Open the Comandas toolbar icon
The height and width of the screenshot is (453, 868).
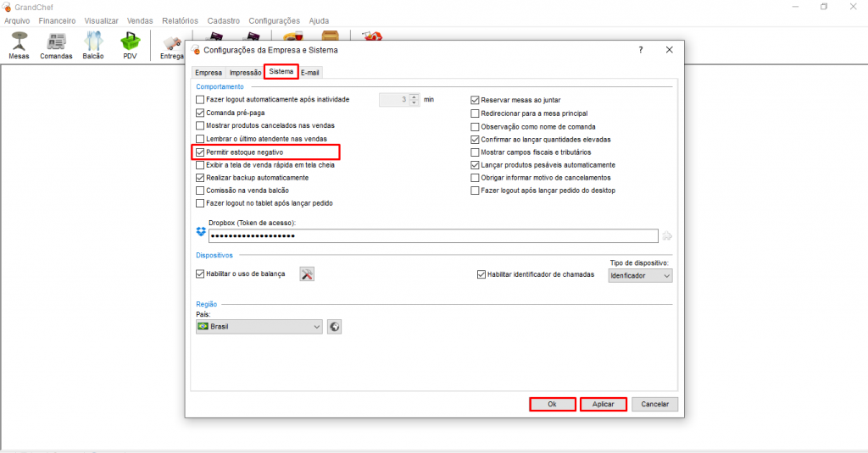pyautogui.click(x=56, y=44)
